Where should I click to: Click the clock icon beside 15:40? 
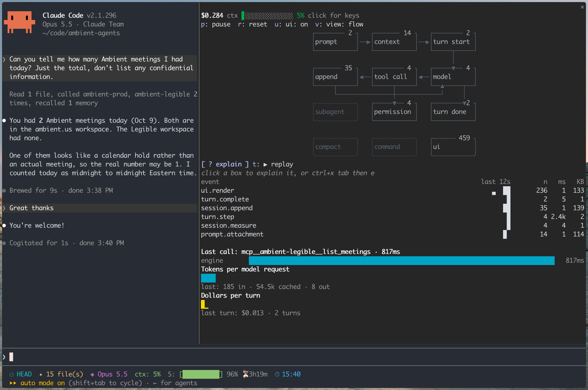coord(277,374)
